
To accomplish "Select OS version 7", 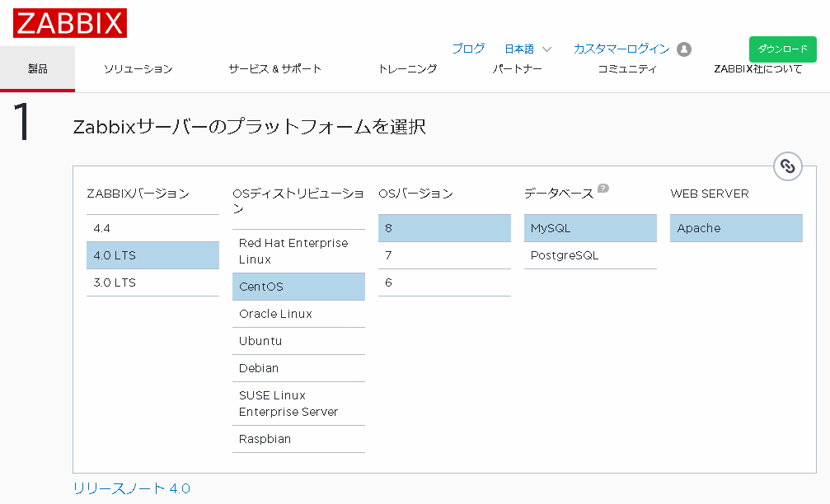I will [x=444, y=255].
